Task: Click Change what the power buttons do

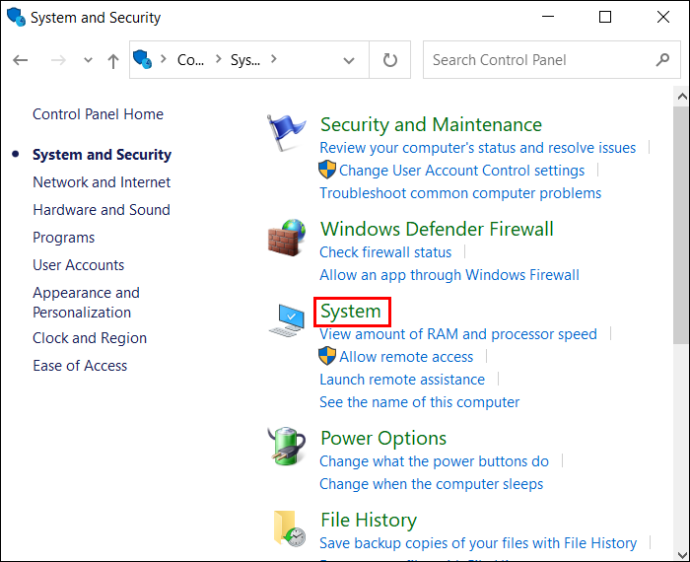Action: click(434, 461)
